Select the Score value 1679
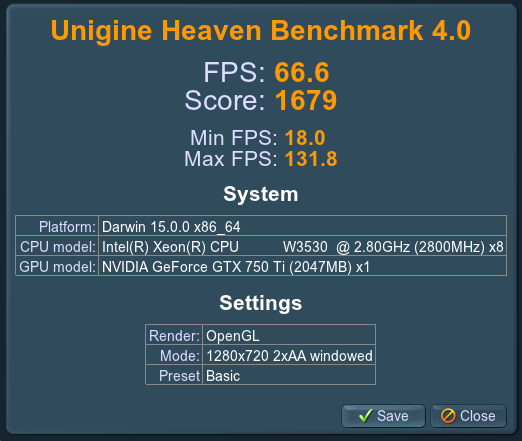522x441 pixels. click(306, 100)
